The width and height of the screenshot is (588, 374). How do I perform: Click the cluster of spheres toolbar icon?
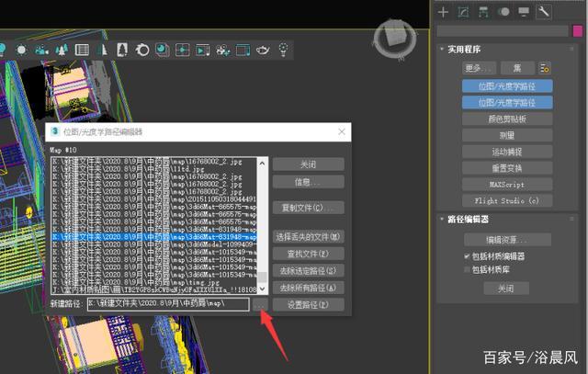point(222,50)
